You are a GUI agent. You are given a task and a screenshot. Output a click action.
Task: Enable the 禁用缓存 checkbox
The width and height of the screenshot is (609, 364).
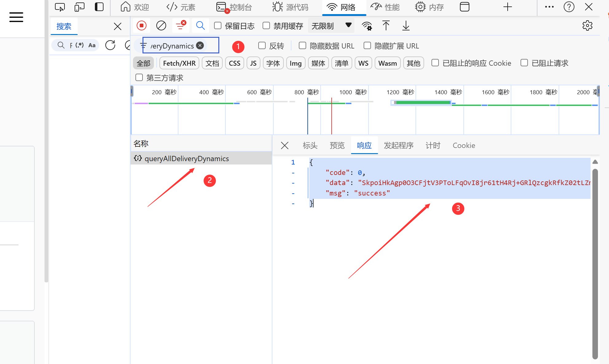coord(266,26)
